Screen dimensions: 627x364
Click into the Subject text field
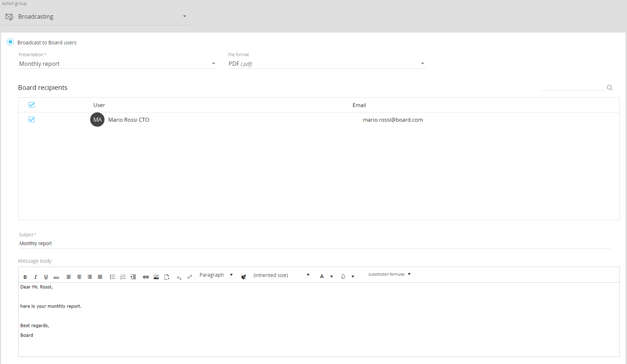click(314, 243)
